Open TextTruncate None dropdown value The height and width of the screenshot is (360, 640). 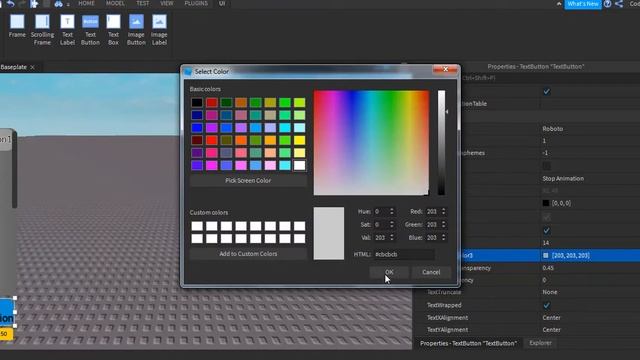click(550, 292)
